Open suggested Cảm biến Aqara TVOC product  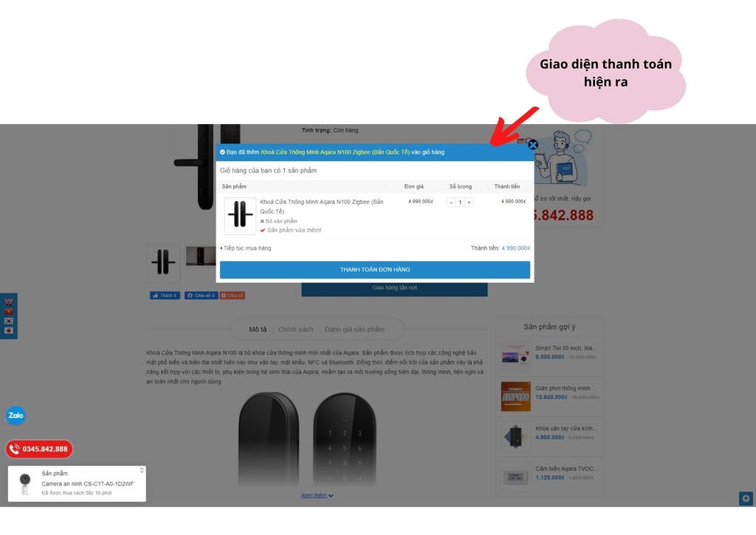pyautogui.click(x=566, y=468)
